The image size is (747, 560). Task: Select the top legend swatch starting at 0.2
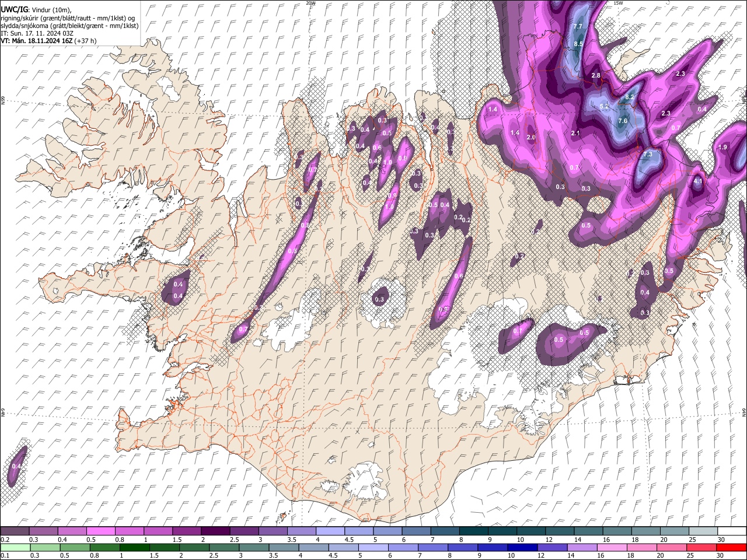tap(14, 531)
